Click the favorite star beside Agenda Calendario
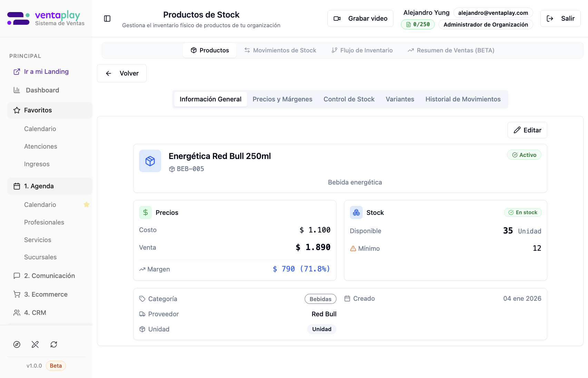The height and width of the screenshot is (378, 588). click(87, 205)
